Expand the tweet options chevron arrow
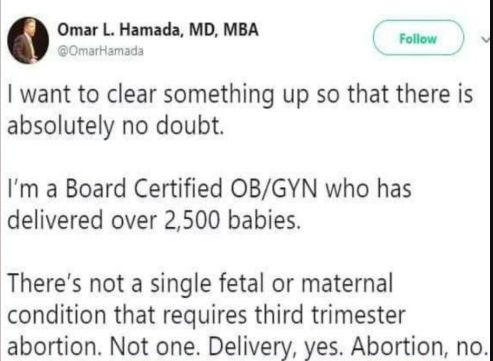 pos(487,39)
